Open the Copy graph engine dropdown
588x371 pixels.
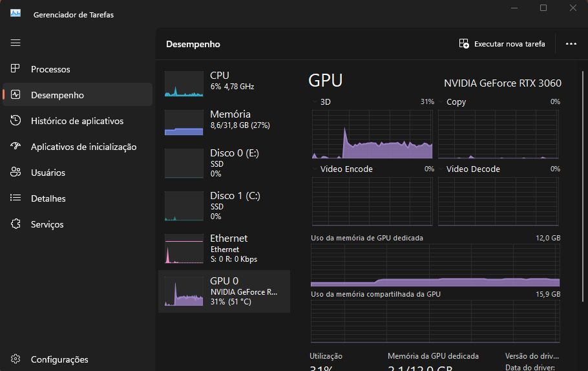click(441, 101)
